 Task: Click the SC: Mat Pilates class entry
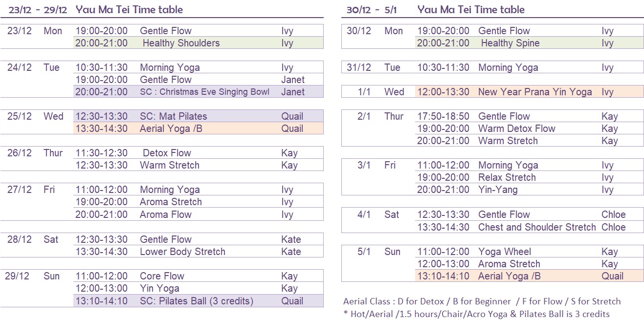click(174, 116)
